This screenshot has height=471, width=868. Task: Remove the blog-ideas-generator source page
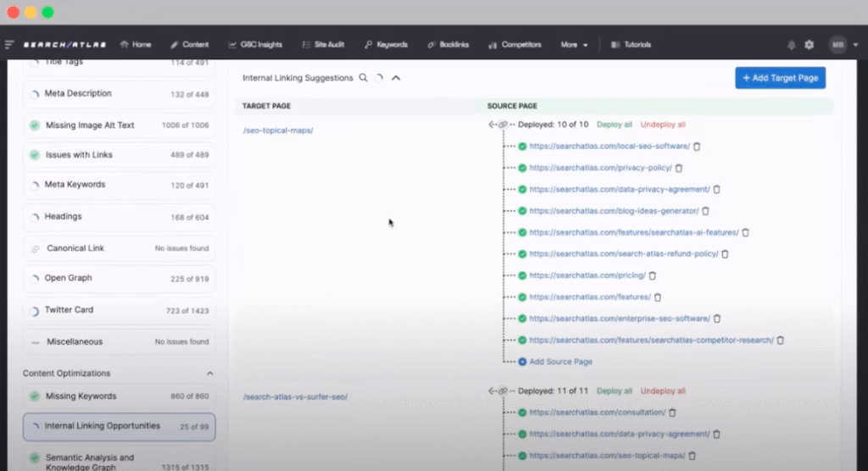click(x=705, y=211)
